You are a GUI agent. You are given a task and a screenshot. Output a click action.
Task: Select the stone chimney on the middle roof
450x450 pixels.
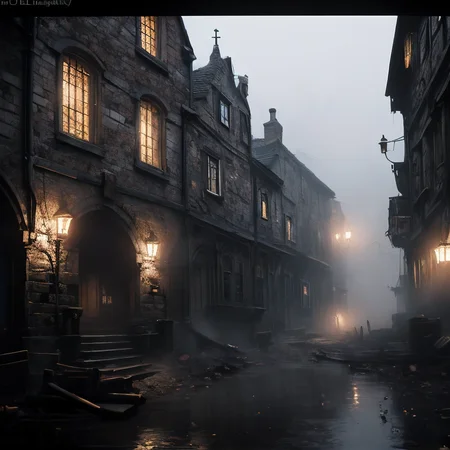click(x=273, y=125)
